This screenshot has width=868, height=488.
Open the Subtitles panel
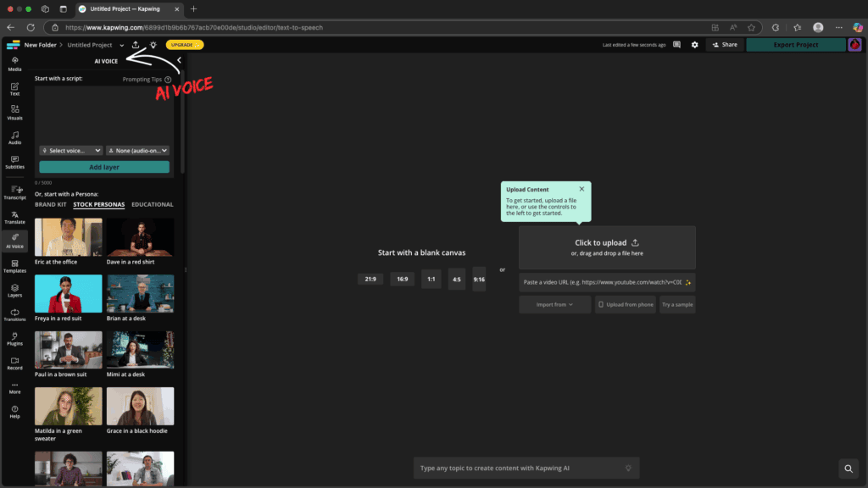pyautogui.click(x=14, y=163)
